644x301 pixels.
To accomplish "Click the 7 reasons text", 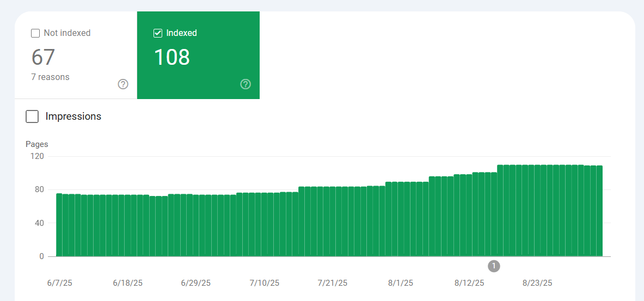I will (x=50, y=77).
